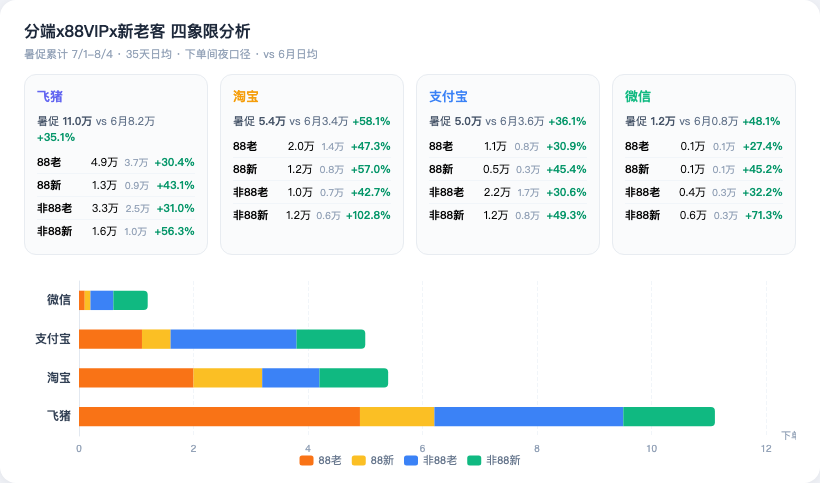Click the 淘宝 label on chart axis
The width and height of the screenshot is (820, 483).
pos(59,377)
